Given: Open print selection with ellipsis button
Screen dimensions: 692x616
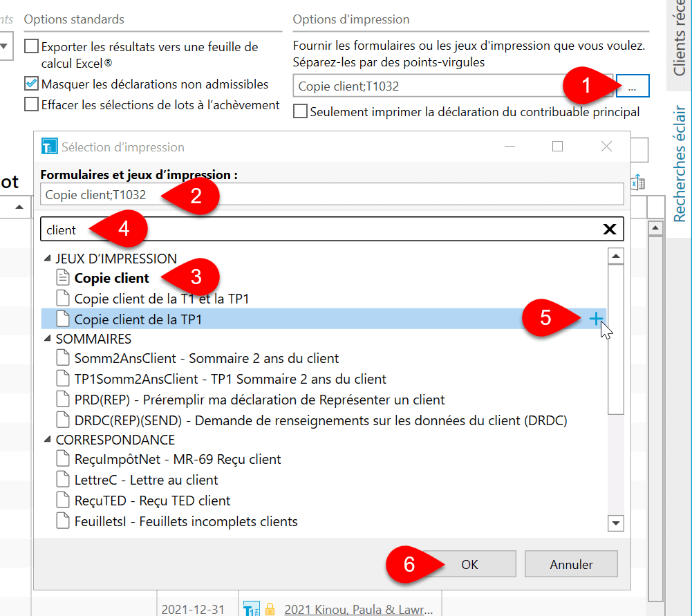Looking at the screenshot, I should click(633, 86).
